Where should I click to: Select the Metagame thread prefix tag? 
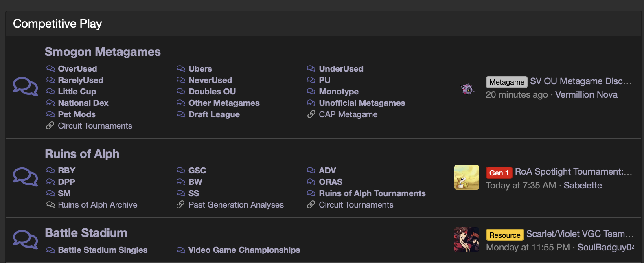(506, 82)
